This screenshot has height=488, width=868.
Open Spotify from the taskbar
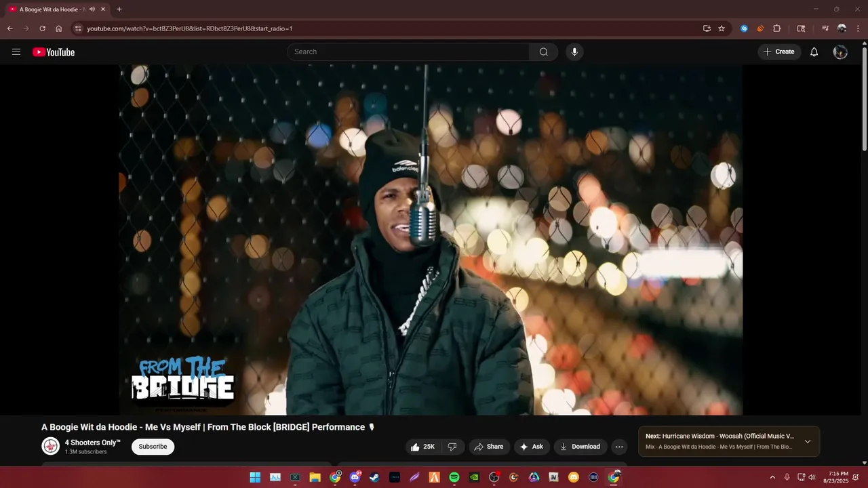(x=454, y=477)
